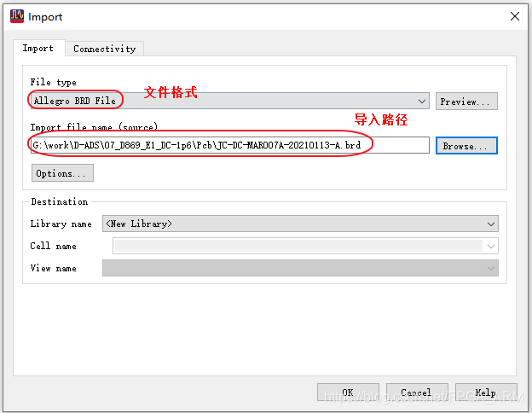532x413 pixels.
Task: Expand the Library name dropdown
Action: pos(300,224)
